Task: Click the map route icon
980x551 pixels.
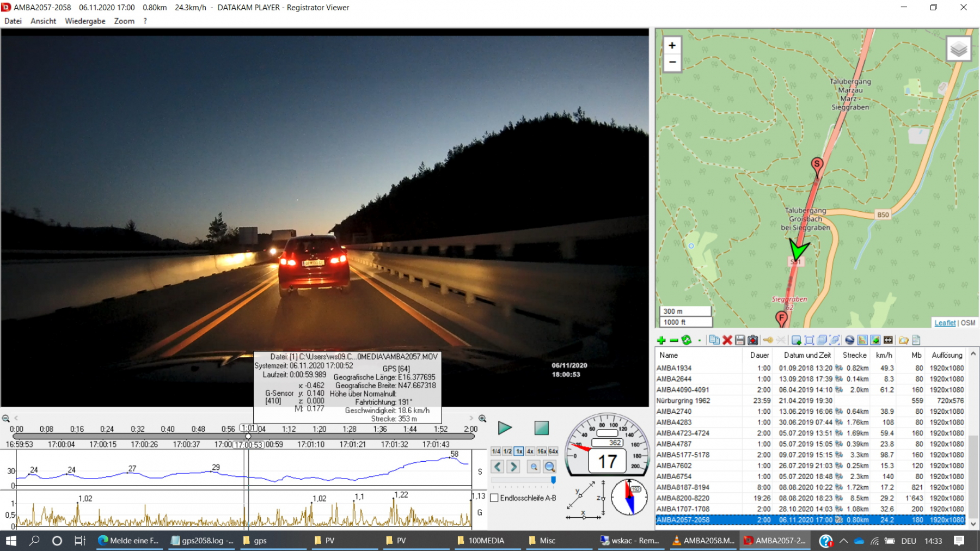Action: tap(862, 340)
